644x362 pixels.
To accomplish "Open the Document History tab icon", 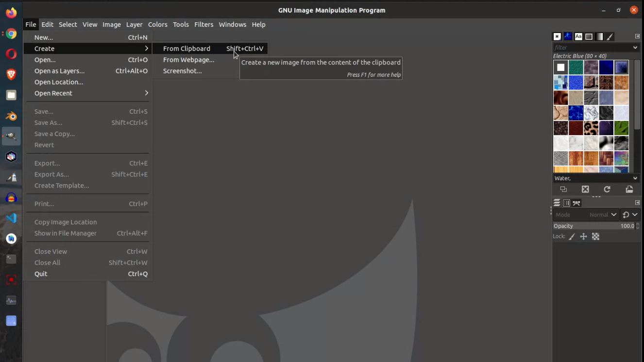I will click(x=589, y=36).
